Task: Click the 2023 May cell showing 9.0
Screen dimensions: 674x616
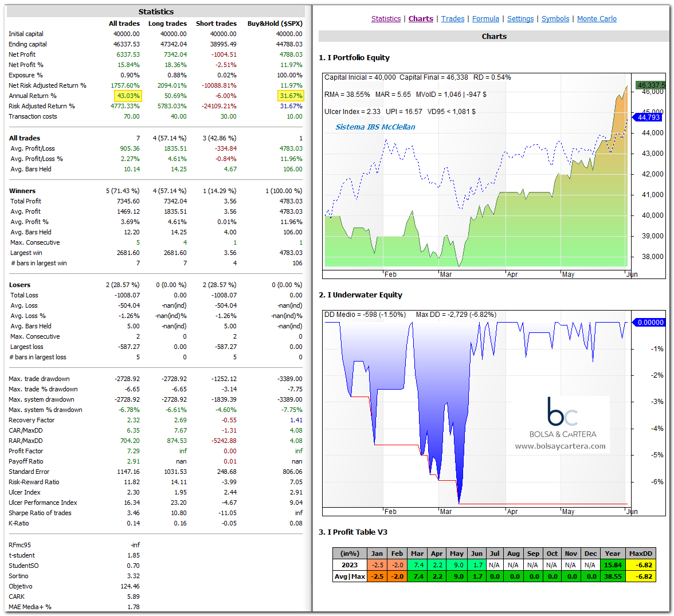Action: pyautogui.click(x=456, y=565)
